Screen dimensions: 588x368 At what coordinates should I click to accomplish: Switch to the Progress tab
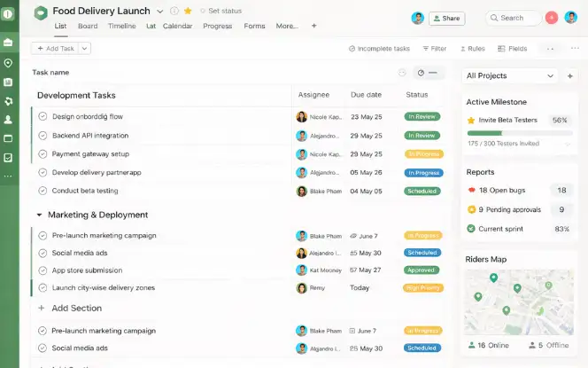[218, 26]
